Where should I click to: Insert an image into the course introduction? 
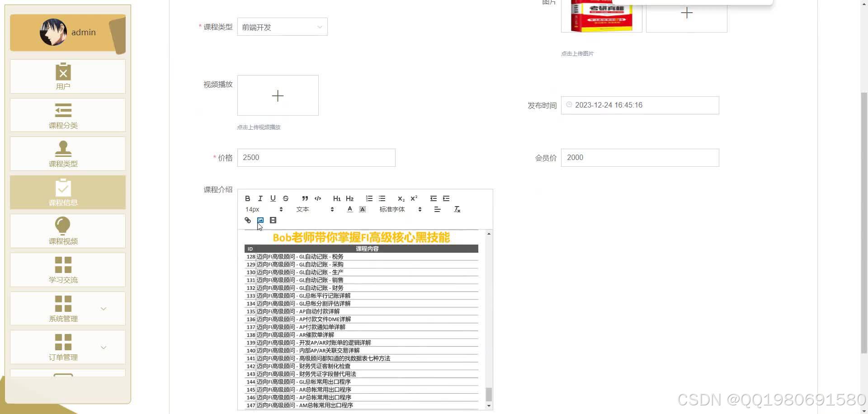click(260, 220)
